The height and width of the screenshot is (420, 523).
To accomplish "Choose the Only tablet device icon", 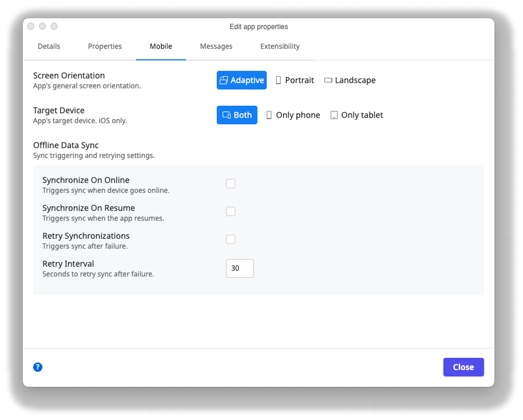I will 334,115.
